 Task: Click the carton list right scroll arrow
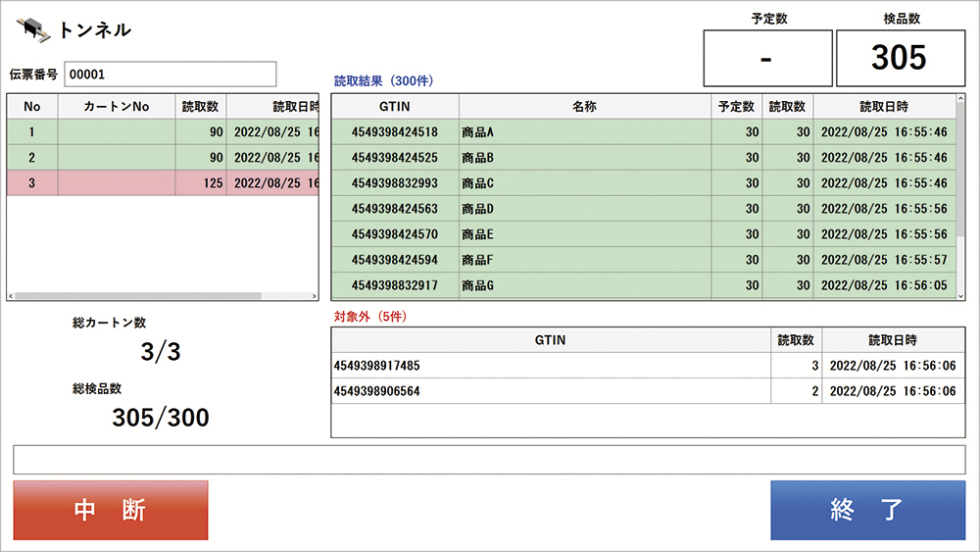[315, 296]
